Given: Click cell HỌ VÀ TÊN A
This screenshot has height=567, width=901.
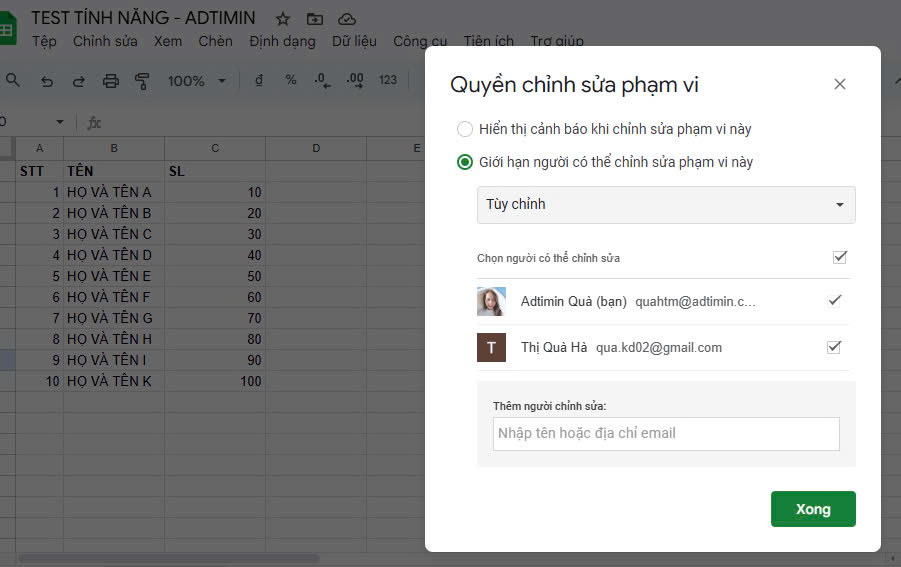Looking at the screenshot, I should 114,192.
